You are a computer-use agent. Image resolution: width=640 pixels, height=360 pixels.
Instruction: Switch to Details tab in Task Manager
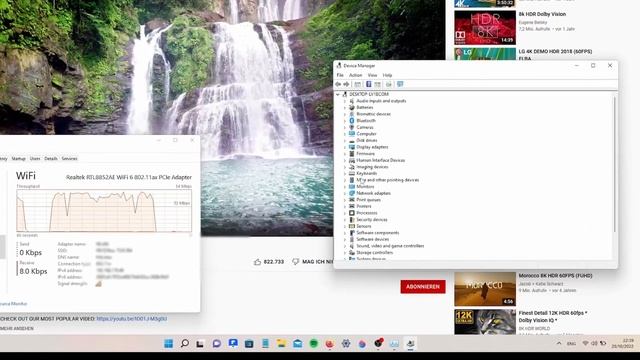coord(51,158)
